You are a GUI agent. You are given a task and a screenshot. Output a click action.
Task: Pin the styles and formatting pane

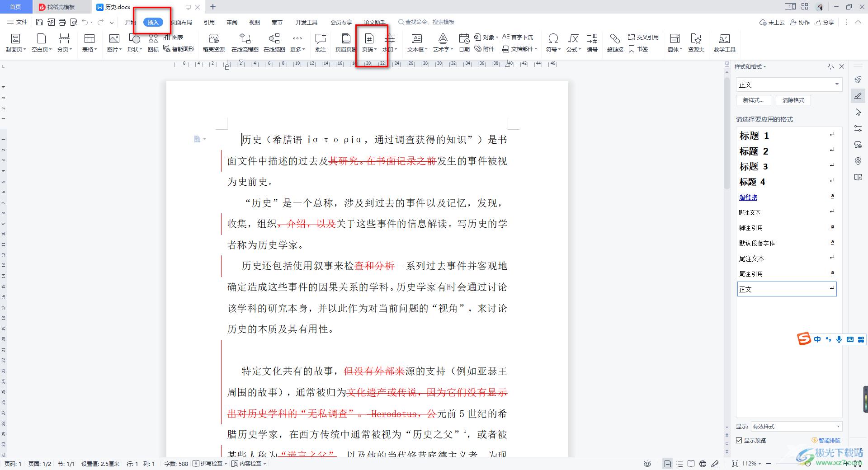tap(830, 66)
